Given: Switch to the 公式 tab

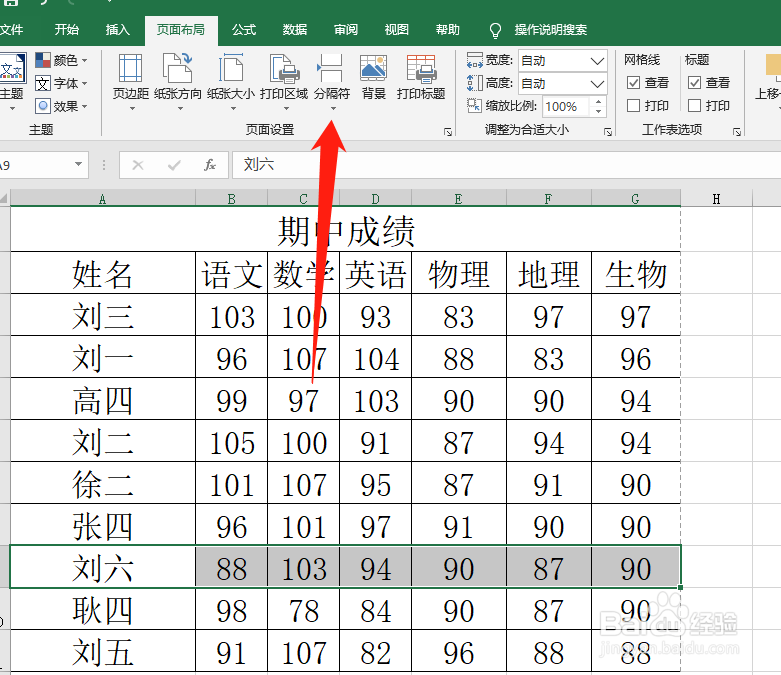Looking at the screenshot, I should click(244, 30).
